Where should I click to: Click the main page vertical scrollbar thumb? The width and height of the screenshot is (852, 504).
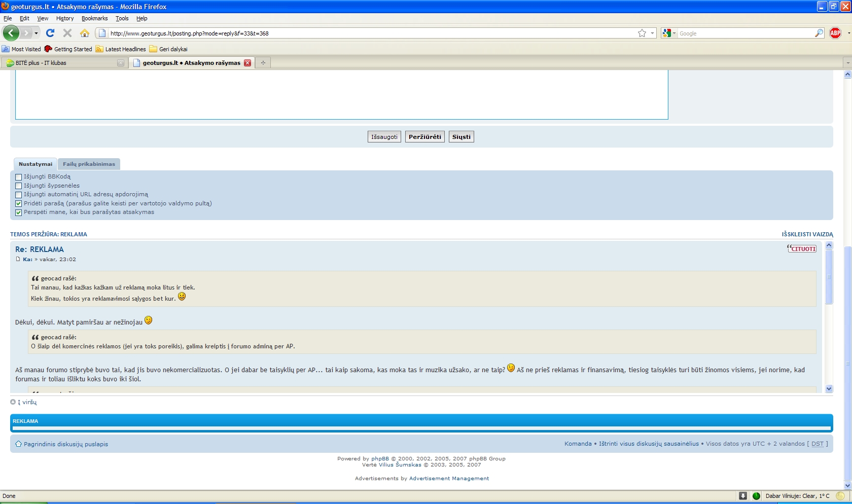pyautogui.click(x=847, y=363)
